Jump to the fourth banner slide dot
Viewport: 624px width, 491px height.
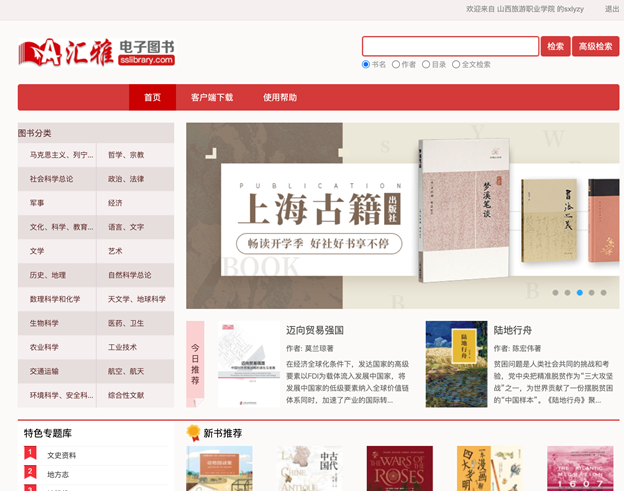tap(592, 293)
